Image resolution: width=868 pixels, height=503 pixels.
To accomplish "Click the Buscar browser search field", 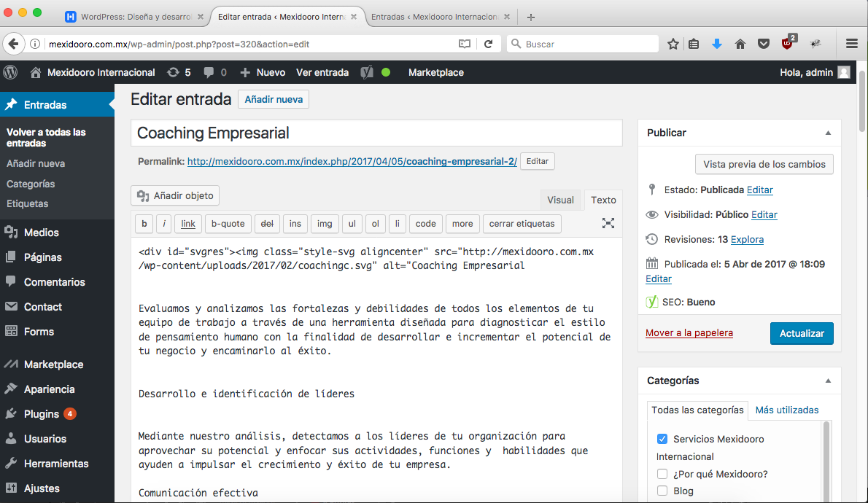I will coord(582,44).
